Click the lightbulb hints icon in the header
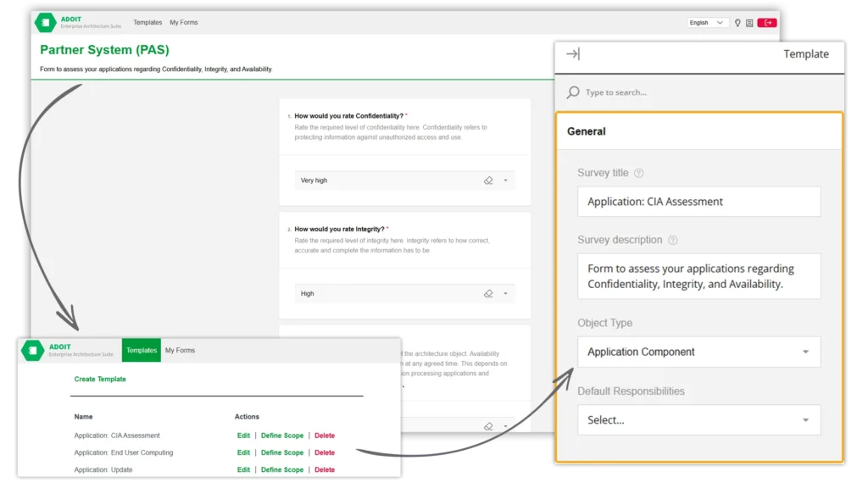 (x=737, y=23)
